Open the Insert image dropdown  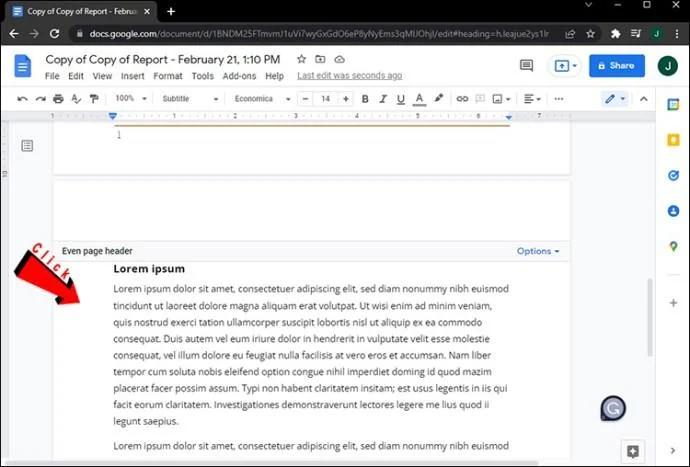tap(501, 99)
